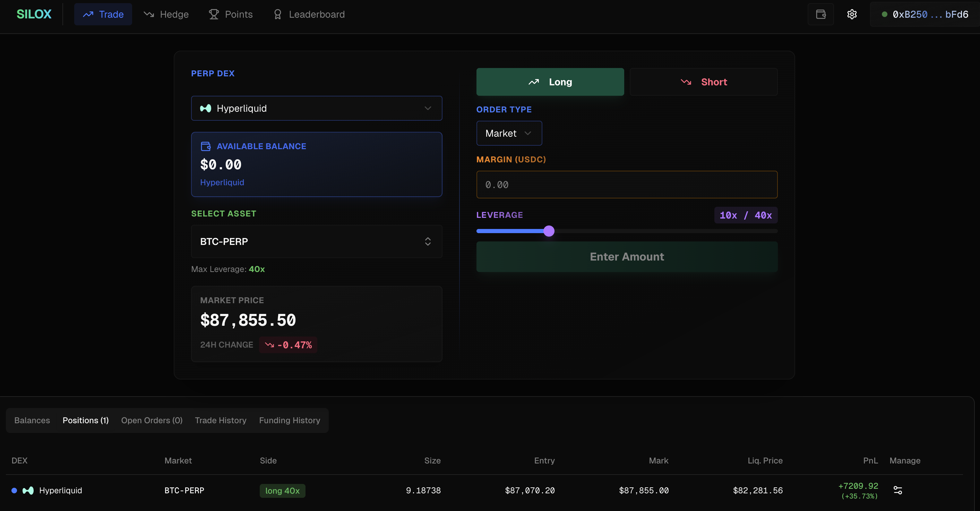Open the Market order type dropdown
This screenshot has width=980, height=511.
tap(509, 133)
